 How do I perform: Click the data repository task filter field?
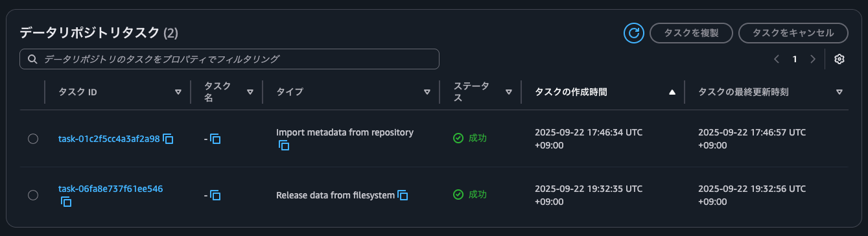[x=229, y=59]
